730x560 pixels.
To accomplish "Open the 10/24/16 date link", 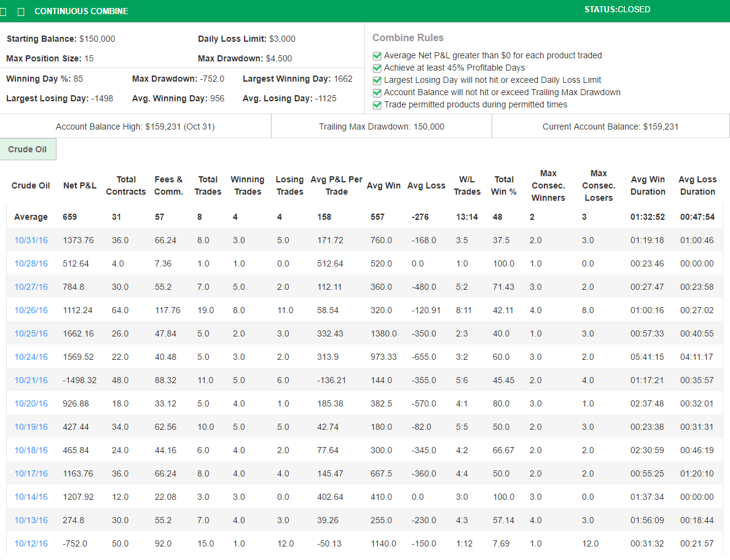I will (x=31, y=357).
